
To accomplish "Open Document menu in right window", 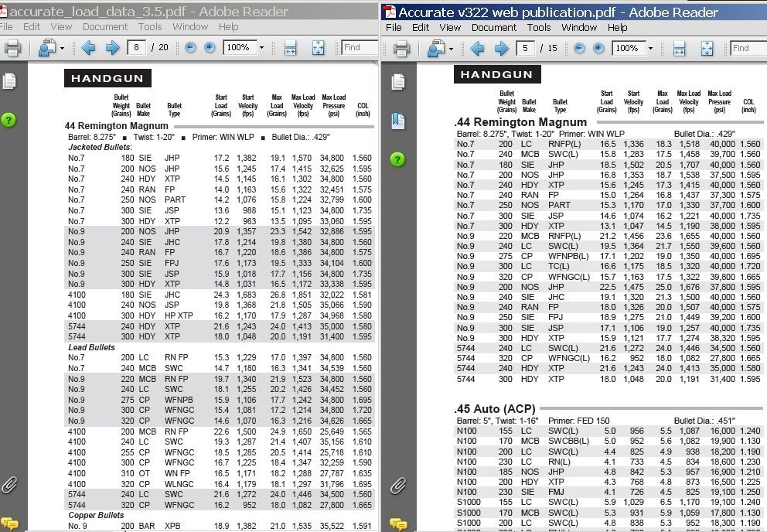I will 493,27.
